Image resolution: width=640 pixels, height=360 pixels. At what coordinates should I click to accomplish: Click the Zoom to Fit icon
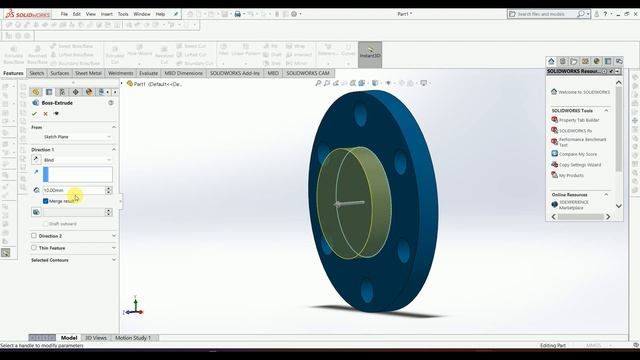point(318,83)
